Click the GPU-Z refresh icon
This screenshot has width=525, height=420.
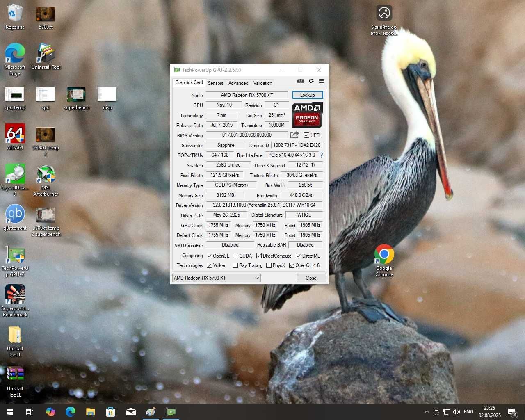(x=311, y=81)
